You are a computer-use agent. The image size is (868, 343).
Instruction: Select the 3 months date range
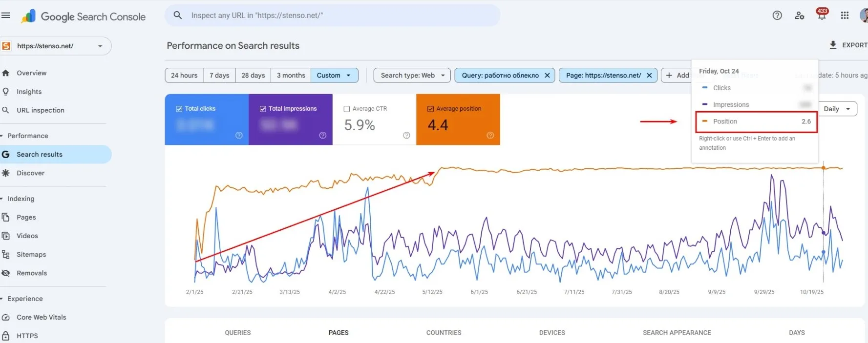pyautogui.click(x=291, y=75)
